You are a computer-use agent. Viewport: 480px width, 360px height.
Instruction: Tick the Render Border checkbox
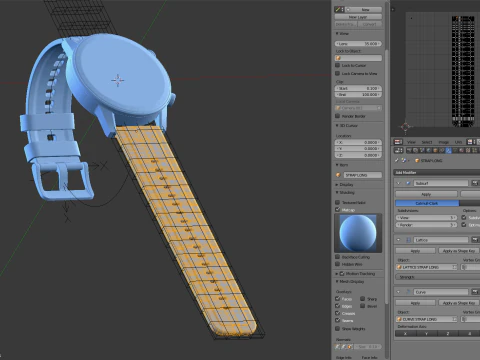[337, 116]
